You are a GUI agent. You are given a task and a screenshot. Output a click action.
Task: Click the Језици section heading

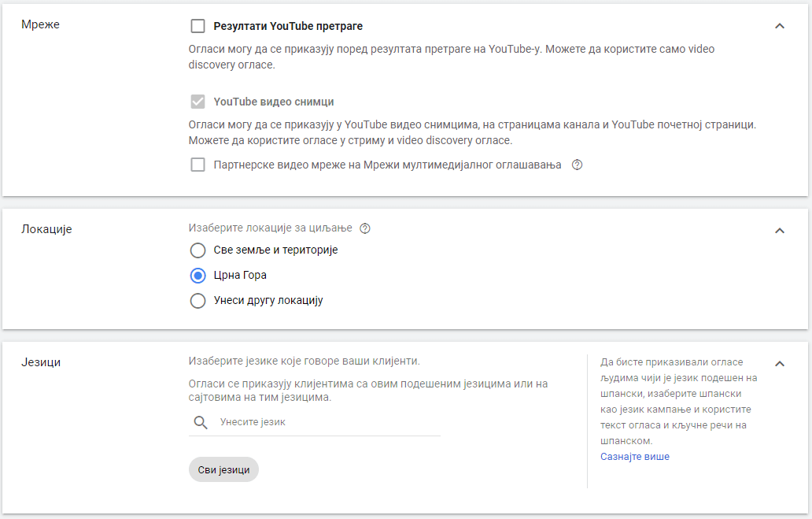click(41, 362)
